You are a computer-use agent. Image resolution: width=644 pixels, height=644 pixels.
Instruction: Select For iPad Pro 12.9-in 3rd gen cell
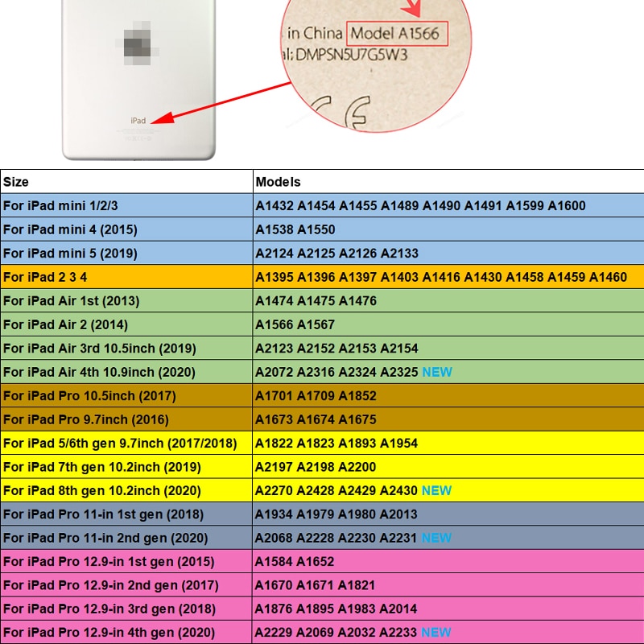126,609
